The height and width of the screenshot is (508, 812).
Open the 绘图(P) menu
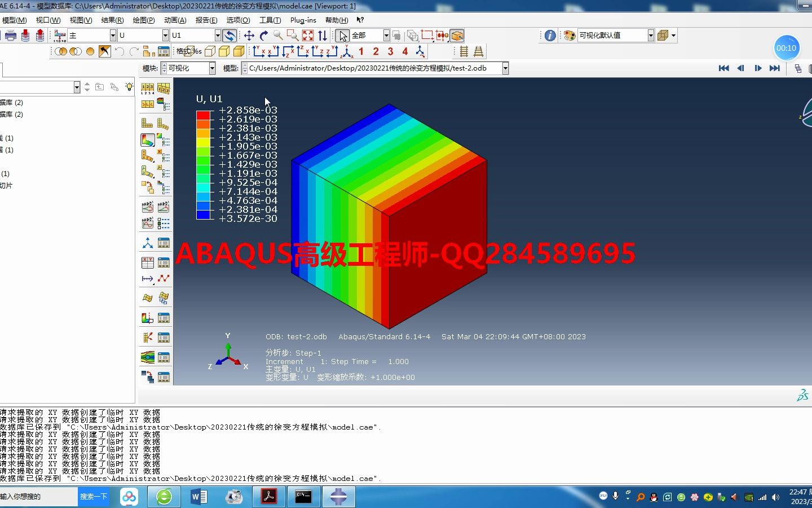144,20
